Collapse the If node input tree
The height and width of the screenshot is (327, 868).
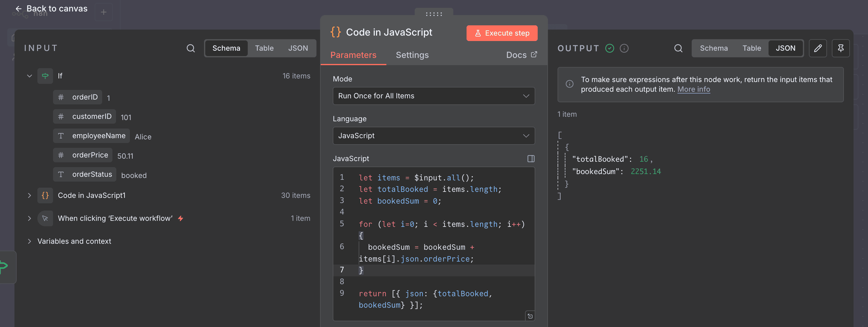(x=29, y=76)
